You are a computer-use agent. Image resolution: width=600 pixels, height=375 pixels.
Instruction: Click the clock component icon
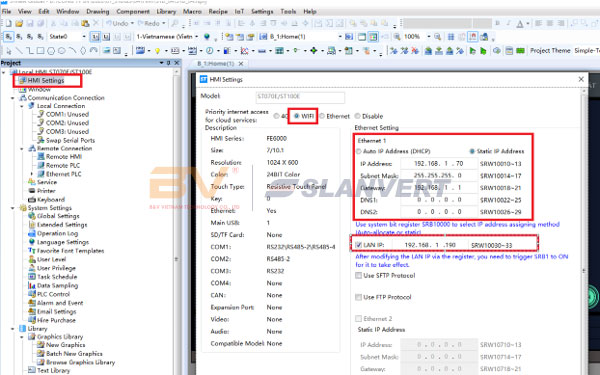coord(209,51)
